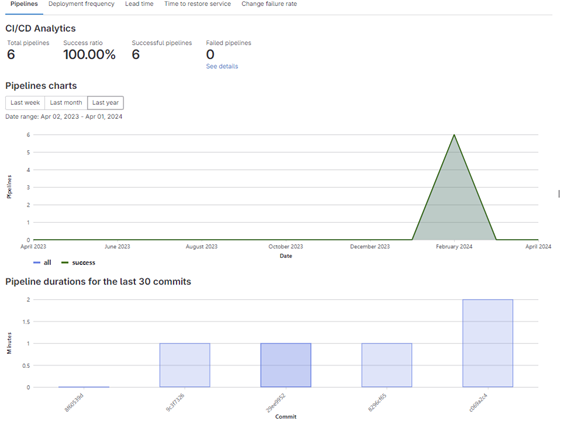Screen dimensions: 567x435
Task: Click the blue 'all' legend color marker
Action: (x=37, y=263)
